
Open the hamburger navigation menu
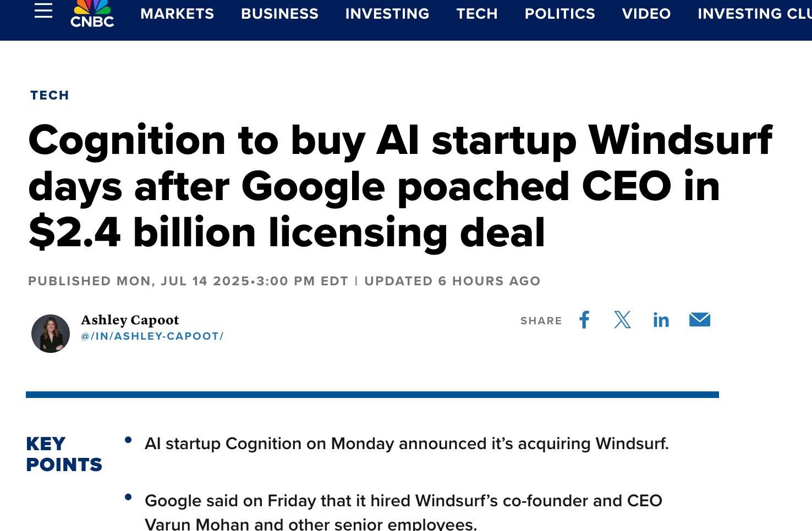point(43,10)
